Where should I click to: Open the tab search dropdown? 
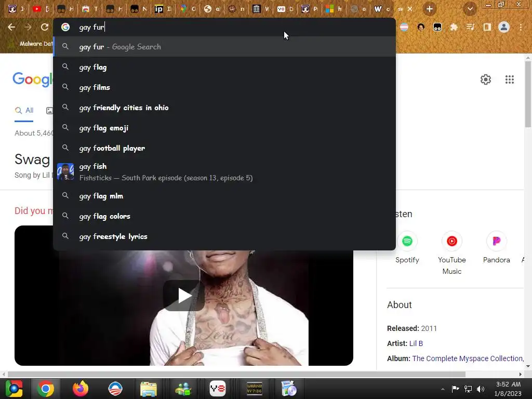tap(470, 9)
